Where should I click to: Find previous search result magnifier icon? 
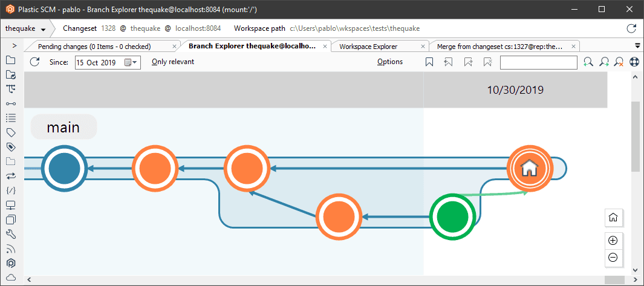tap(588, 62)
